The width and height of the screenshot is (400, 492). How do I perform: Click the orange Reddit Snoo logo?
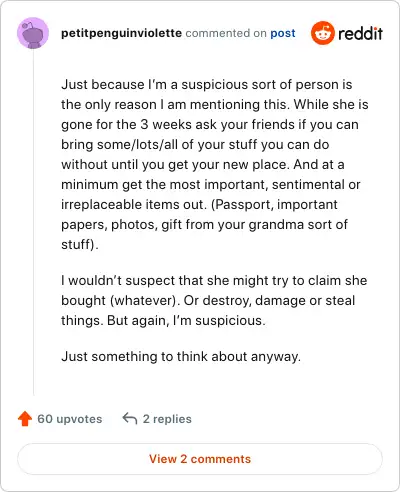322,33
